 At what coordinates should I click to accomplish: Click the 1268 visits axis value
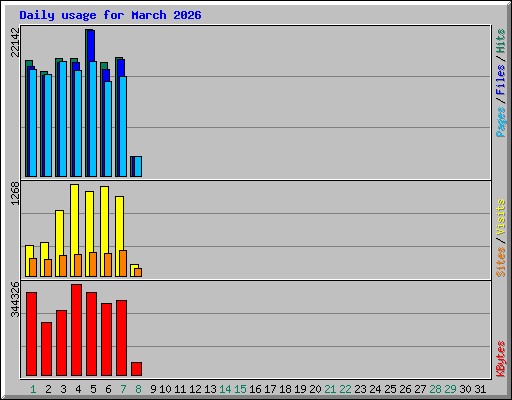click(15, 193)
